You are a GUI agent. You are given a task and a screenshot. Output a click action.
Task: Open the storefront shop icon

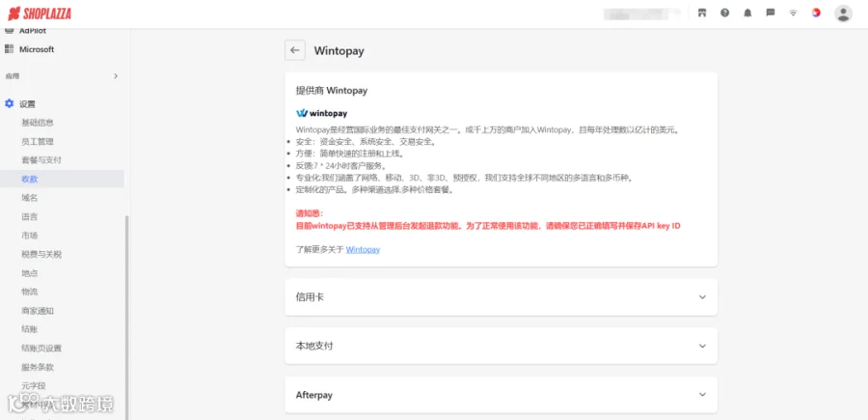point(702,13)
